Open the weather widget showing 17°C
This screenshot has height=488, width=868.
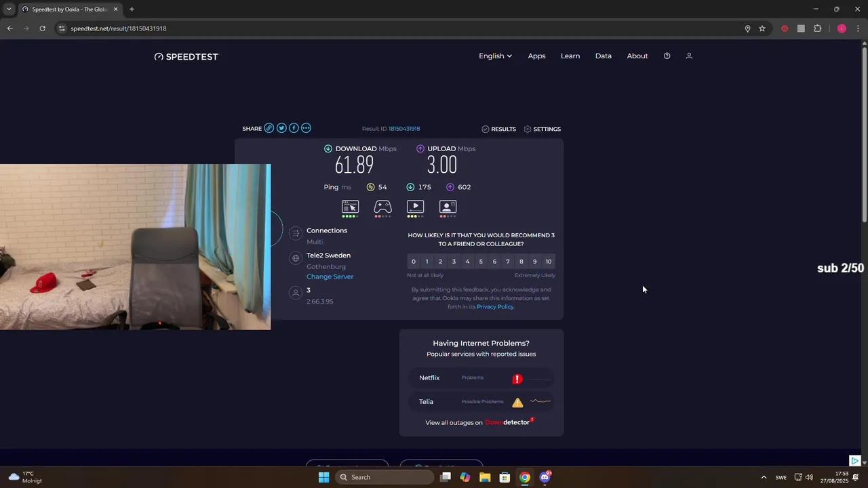(26, 477)
